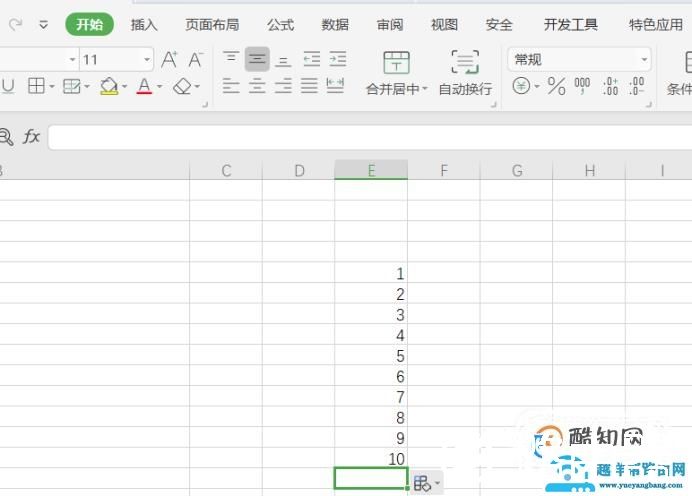
Task: Select column C header
Action: [x=226, y=170]
